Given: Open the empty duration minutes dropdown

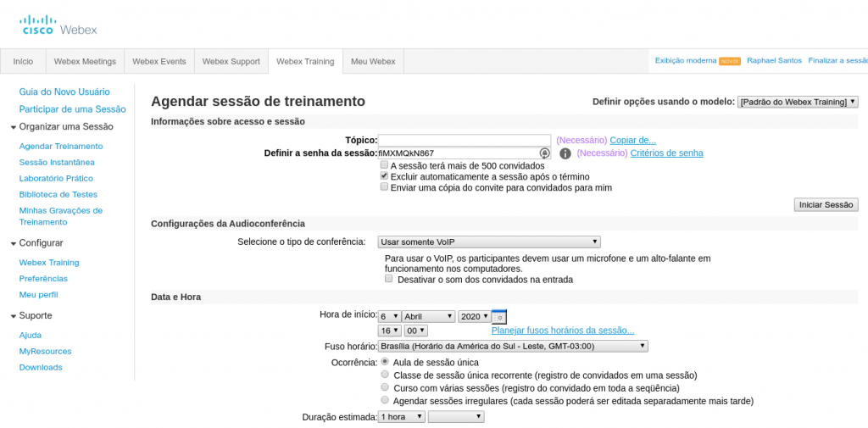Looking at the screenshot, I should coord(456,417).
